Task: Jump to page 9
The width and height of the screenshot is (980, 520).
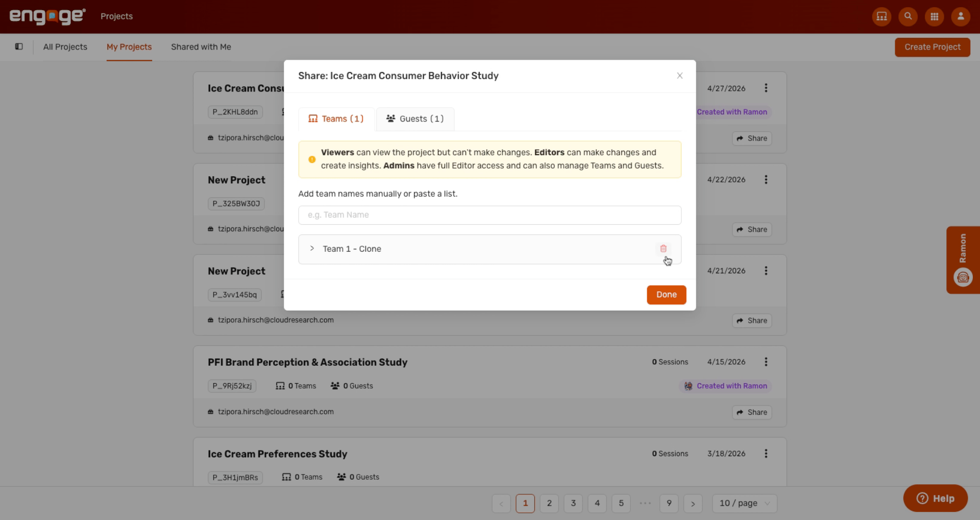Action: 669,503
